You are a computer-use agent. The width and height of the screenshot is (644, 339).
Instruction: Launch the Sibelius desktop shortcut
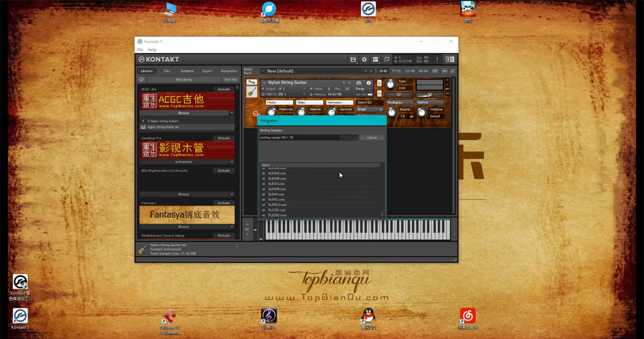coord(269,319)
